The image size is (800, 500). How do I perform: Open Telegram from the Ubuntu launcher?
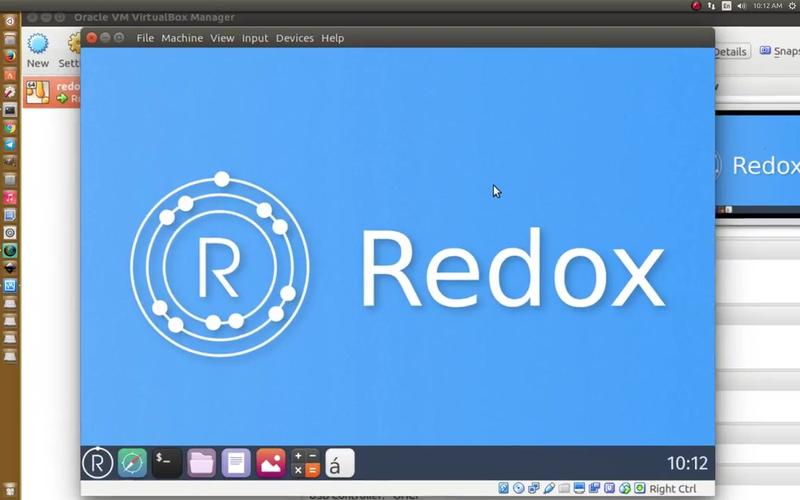click(x=10, y=145)
